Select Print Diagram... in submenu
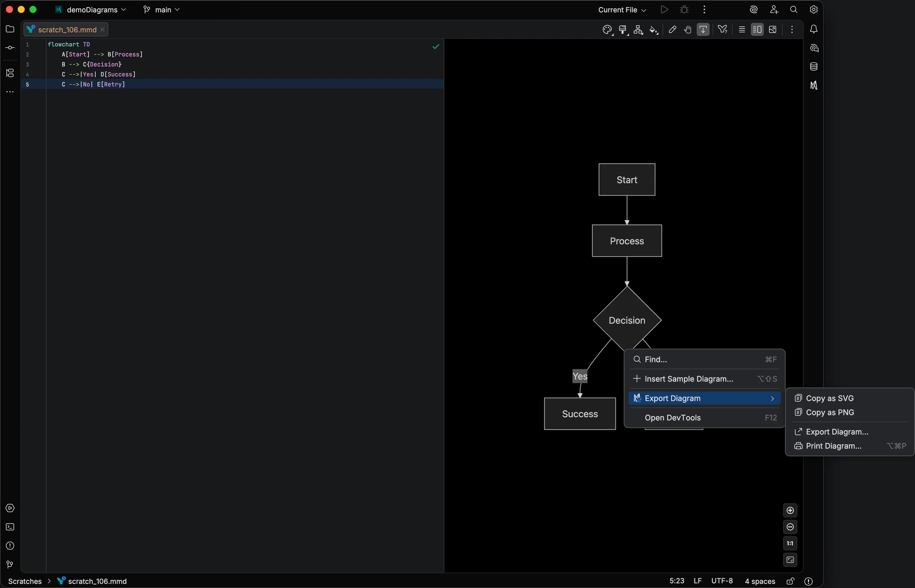The image size is (915, 588). pyautogui.click(x=850, y=446)
